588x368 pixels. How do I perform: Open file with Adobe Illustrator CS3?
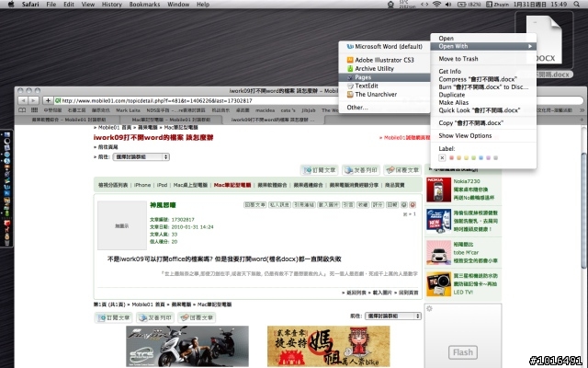(384, 60)
